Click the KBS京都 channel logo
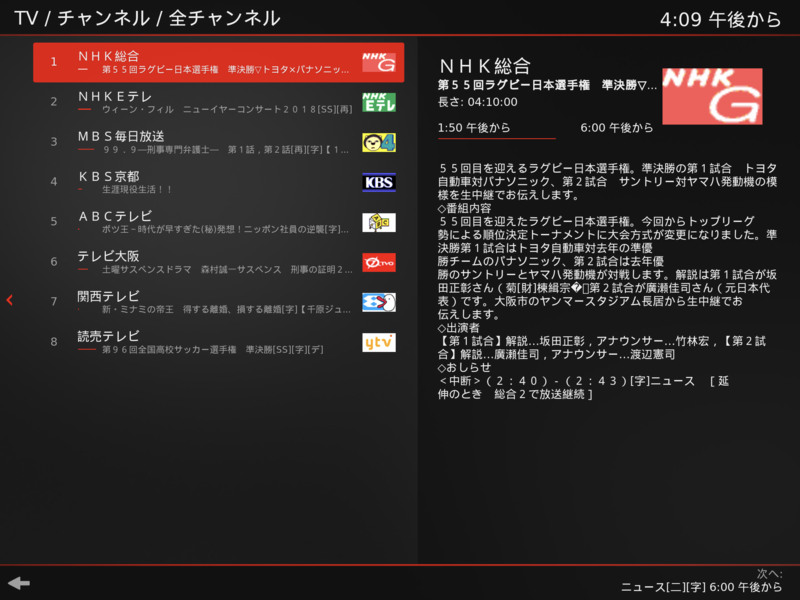This screenshot has width=800, height=600. [379, 182]
